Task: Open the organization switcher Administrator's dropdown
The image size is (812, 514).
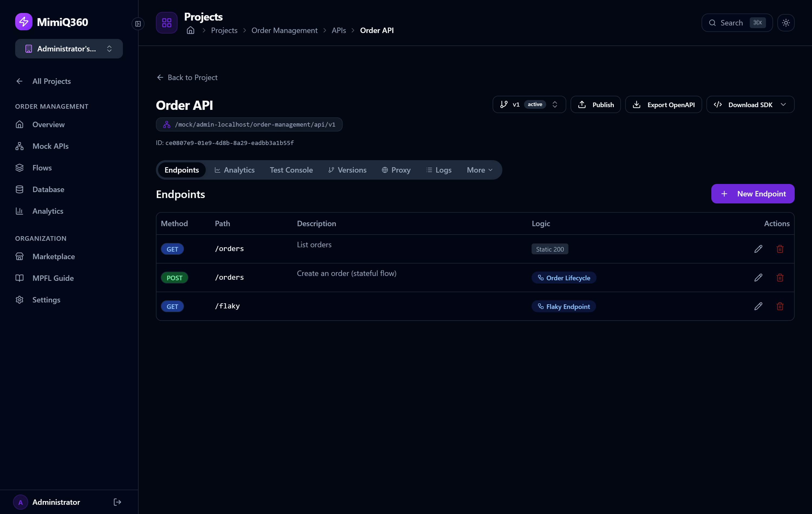Action: coord(69,48)
